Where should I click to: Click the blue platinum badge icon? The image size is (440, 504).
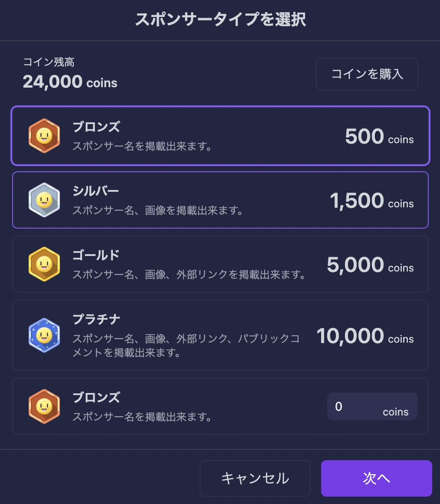click(44, 335)
